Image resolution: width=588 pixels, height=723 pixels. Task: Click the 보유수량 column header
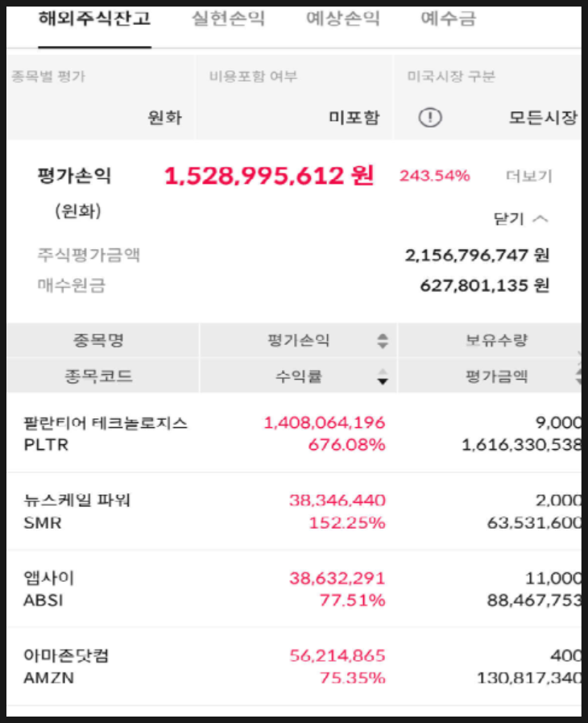pos(496,340)
